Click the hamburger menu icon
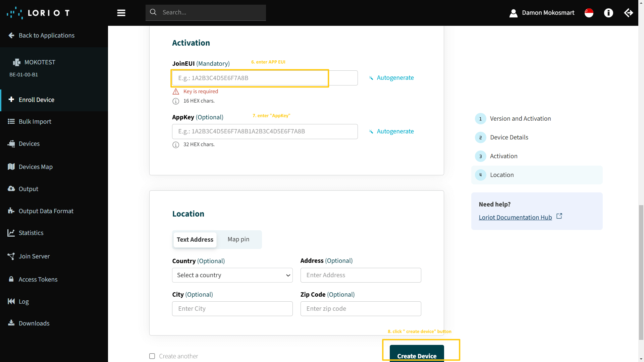The width and height of the screenshot is (644, 362). click(x=121, y=13)
